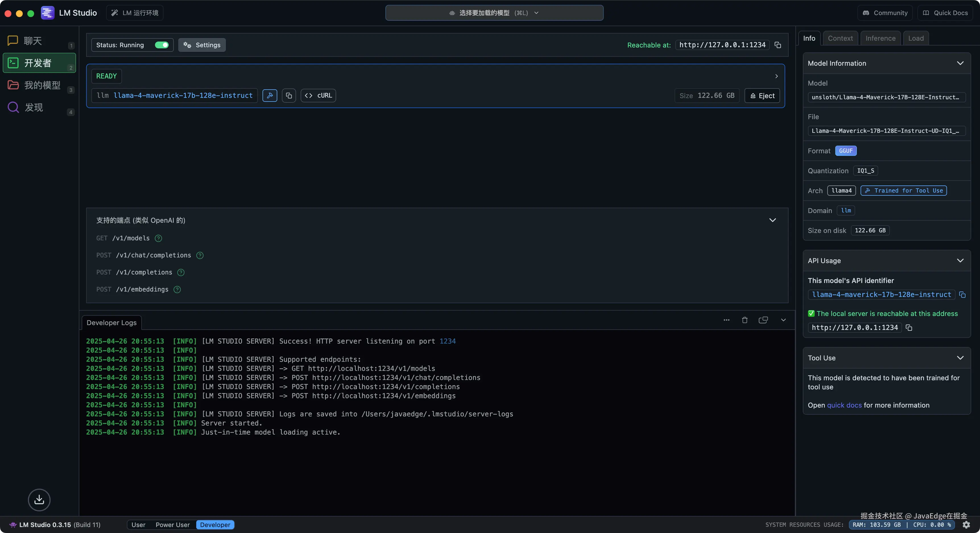980x533 pixels.
Task: Collapse the Model Information section
Action: coord(960,63)
